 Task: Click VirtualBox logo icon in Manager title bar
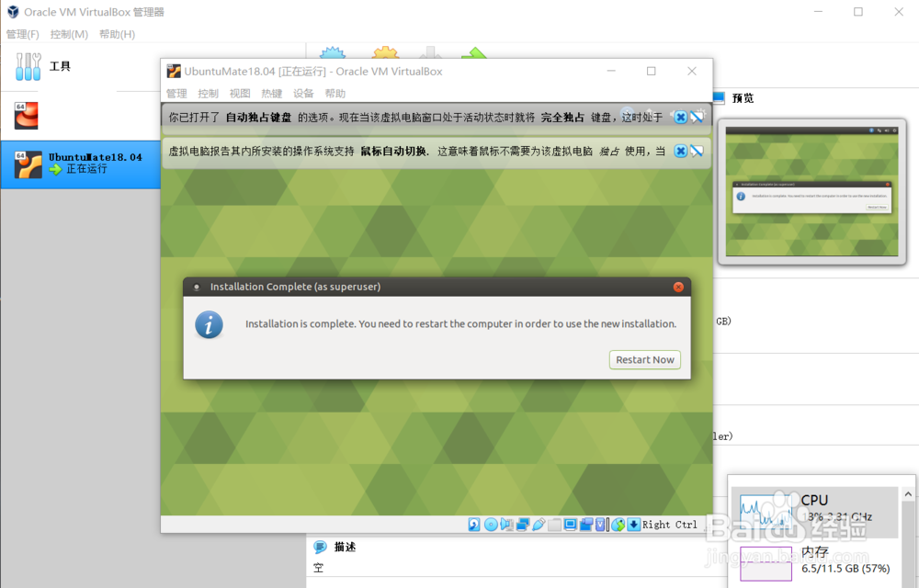click(13, 12)
